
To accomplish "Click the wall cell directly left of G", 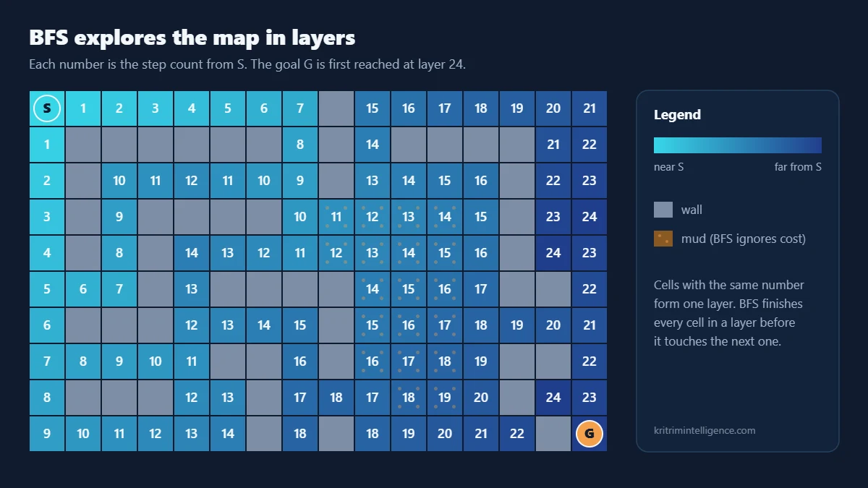I will pos(553,434).
